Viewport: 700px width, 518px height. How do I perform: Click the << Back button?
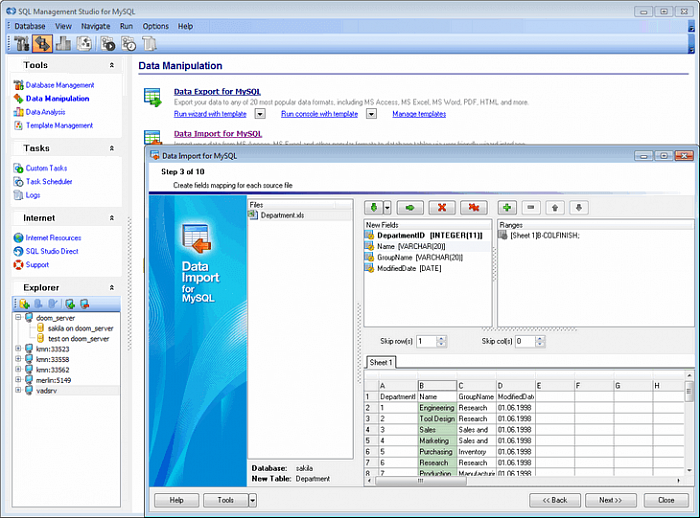coord(555,501)
